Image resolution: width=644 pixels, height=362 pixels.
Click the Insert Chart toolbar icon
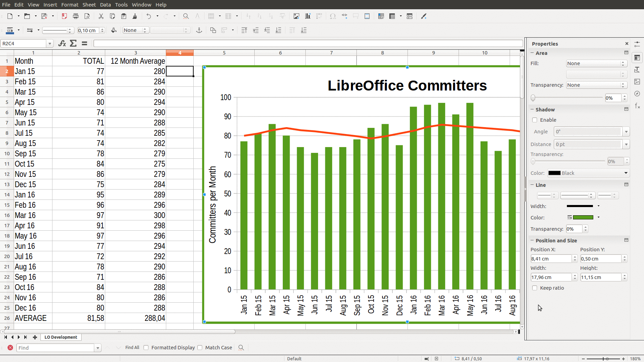[x=308, y=16]
